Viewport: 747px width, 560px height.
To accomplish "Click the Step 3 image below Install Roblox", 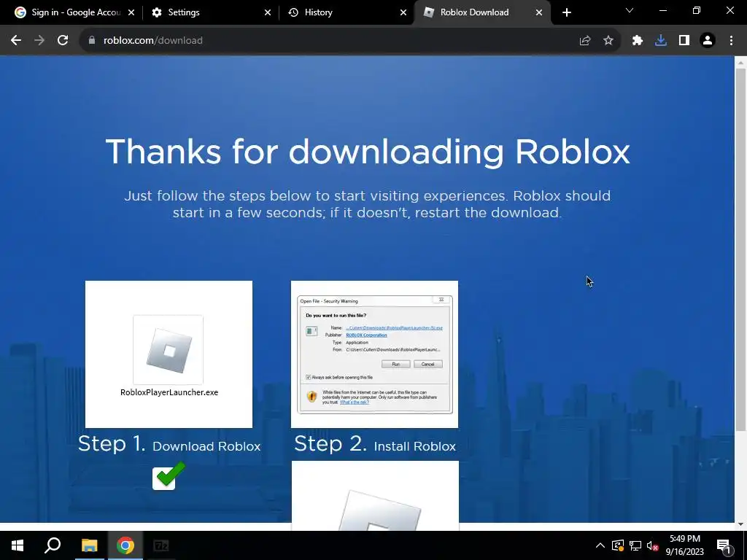I will tap(375, 495).
